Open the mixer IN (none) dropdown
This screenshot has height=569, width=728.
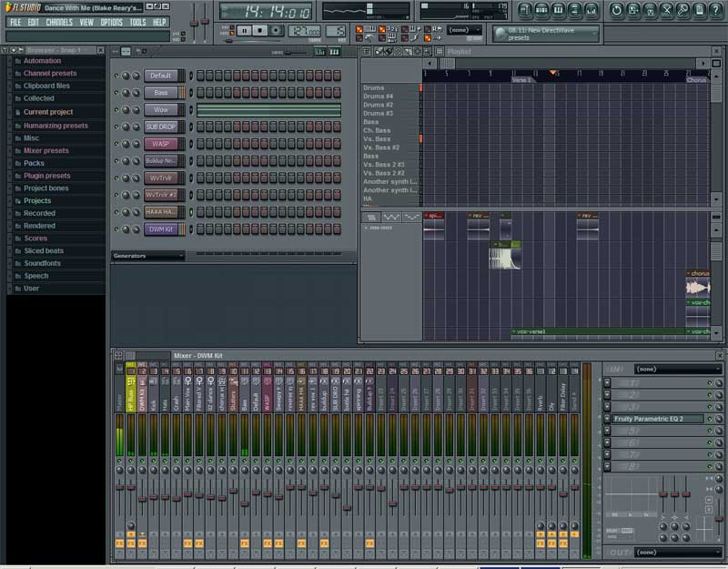tap(677, 369)
